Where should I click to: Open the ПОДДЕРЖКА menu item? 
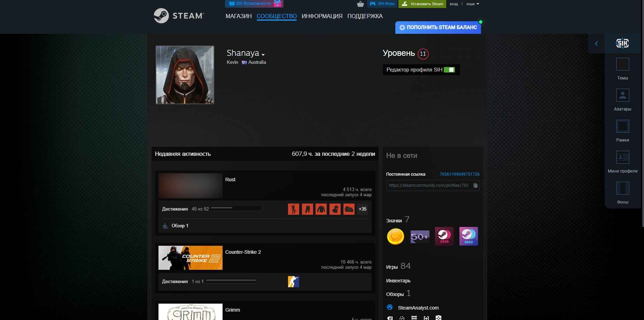click(x=365, y=16)
